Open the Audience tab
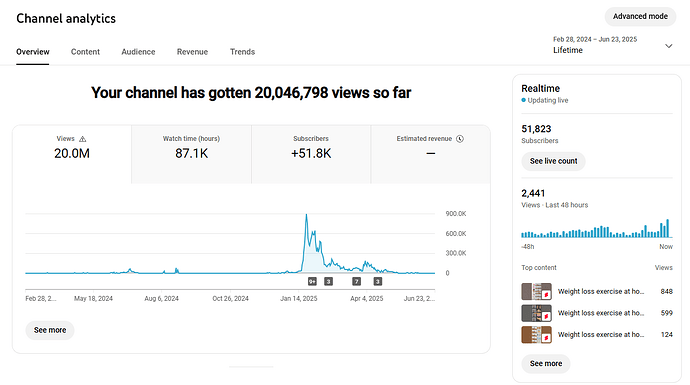690x385 pixels. coord(138,52)
